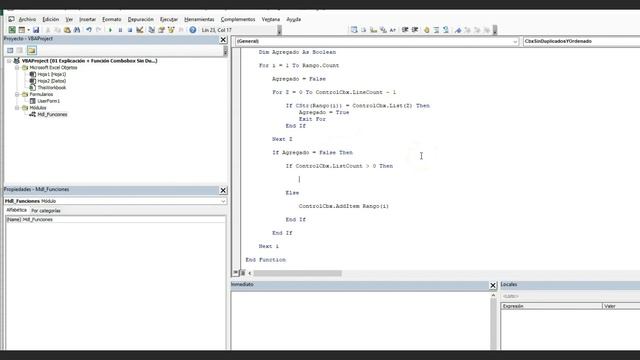Screen dimensions: 640x360
Task: Select Mdl_Funciones module in project tree
Action: [x=52, y=114]
